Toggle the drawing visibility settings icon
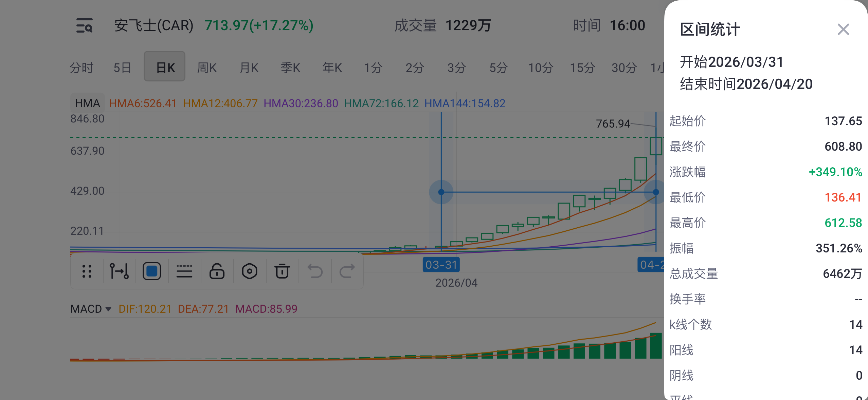The image size is (868, 400). click(250, 271)
